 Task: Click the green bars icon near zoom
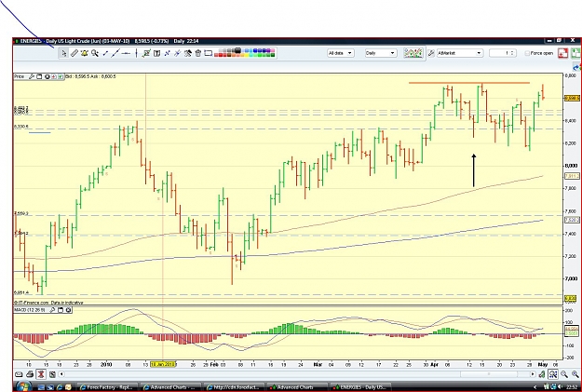click(x=542, y=374)
